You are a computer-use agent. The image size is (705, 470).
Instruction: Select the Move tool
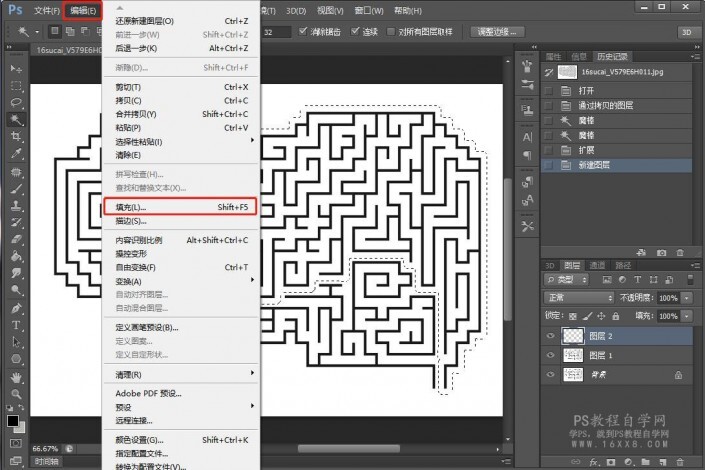(x=16, y=67)
